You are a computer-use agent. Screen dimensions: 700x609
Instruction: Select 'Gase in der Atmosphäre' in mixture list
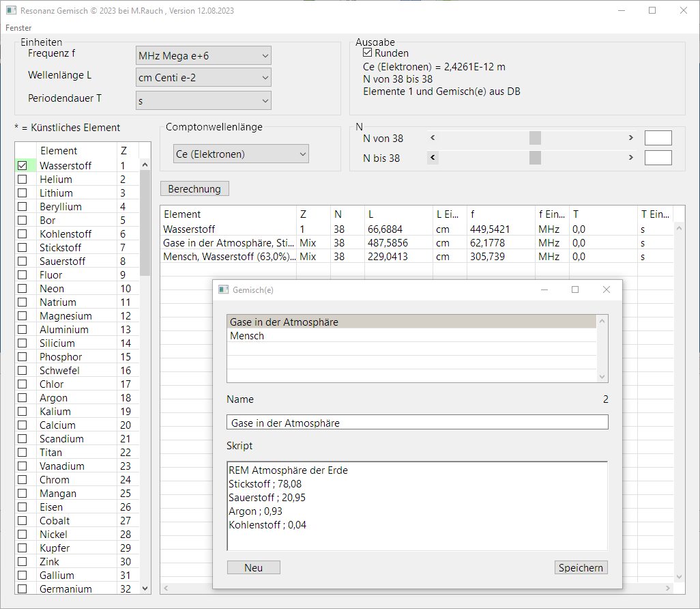[411, 322]
